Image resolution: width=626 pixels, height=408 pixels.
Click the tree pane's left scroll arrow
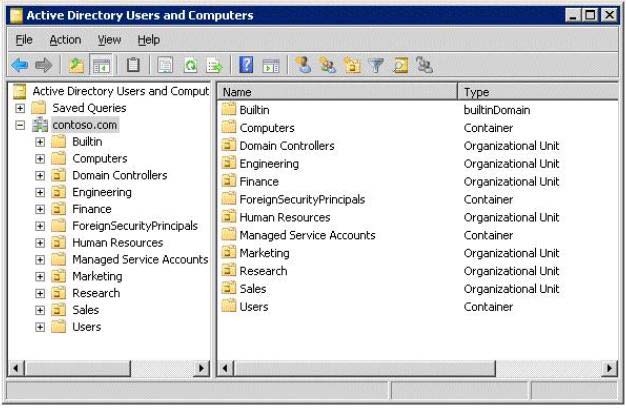coord(16,368)
